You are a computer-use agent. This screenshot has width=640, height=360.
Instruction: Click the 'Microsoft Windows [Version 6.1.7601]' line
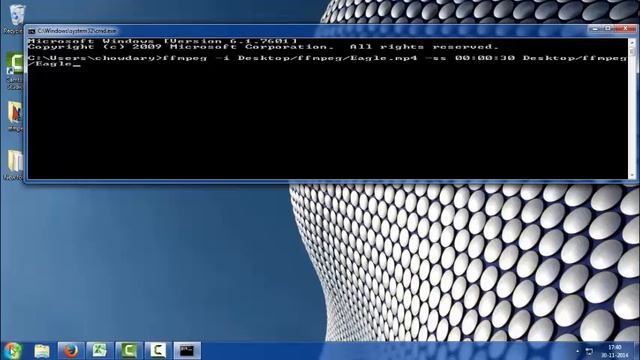163,41
